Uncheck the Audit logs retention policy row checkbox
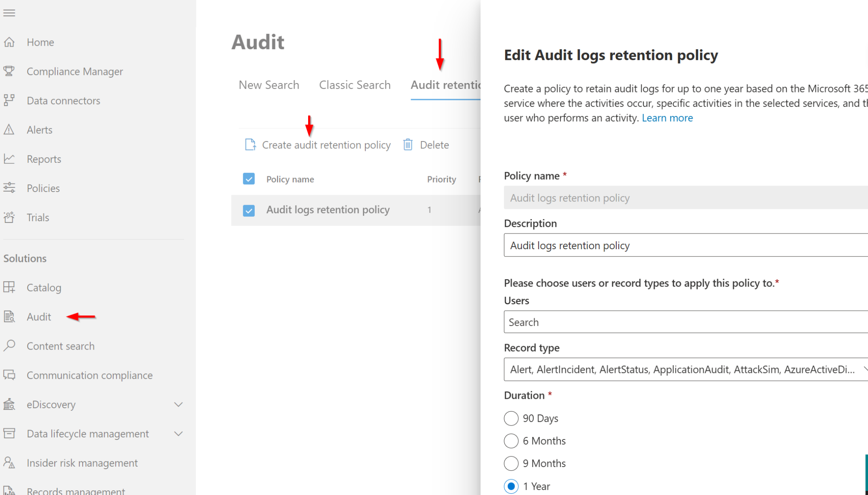Screen dimensions: 868x495 pos(249,210)
